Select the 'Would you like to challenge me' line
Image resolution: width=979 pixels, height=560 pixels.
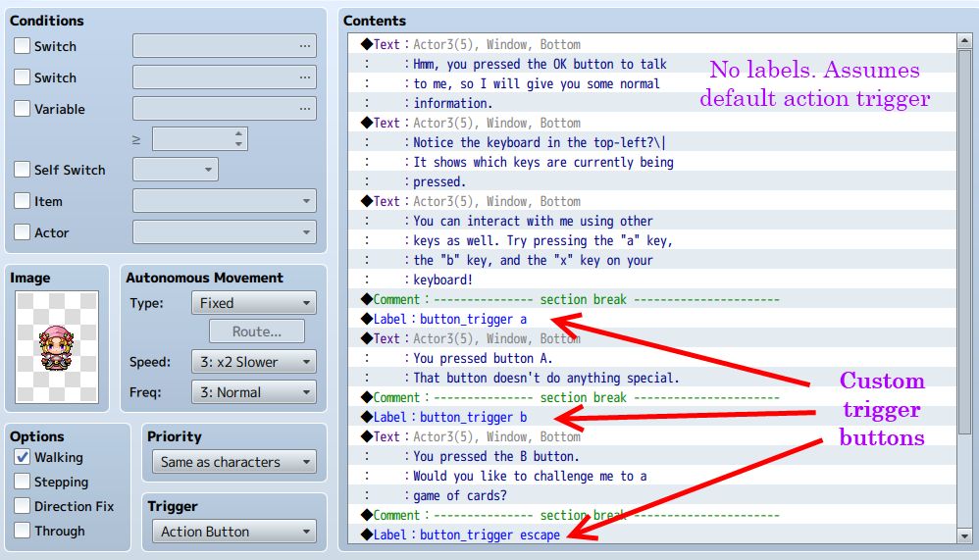651,476
